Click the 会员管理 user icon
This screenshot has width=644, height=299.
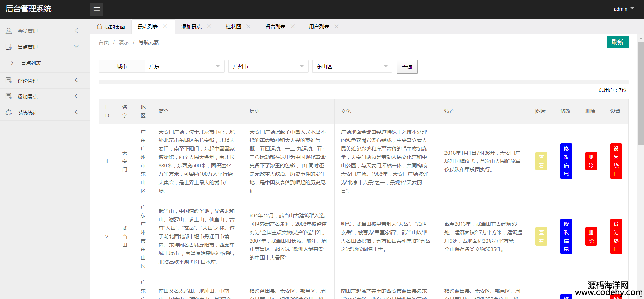point(9,31)
